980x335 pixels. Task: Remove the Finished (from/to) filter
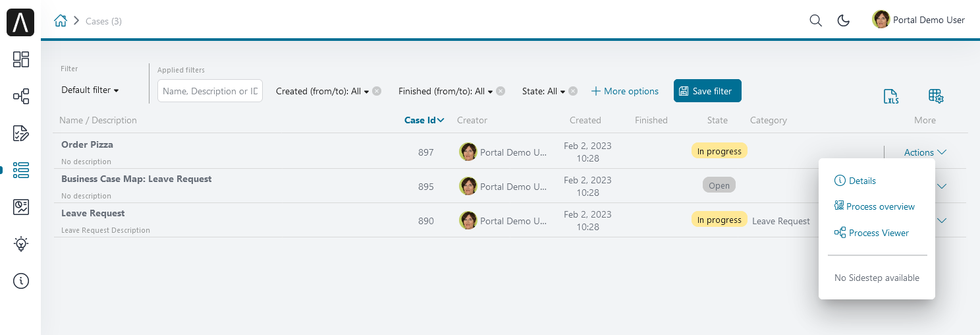click(x=501, y=92)
